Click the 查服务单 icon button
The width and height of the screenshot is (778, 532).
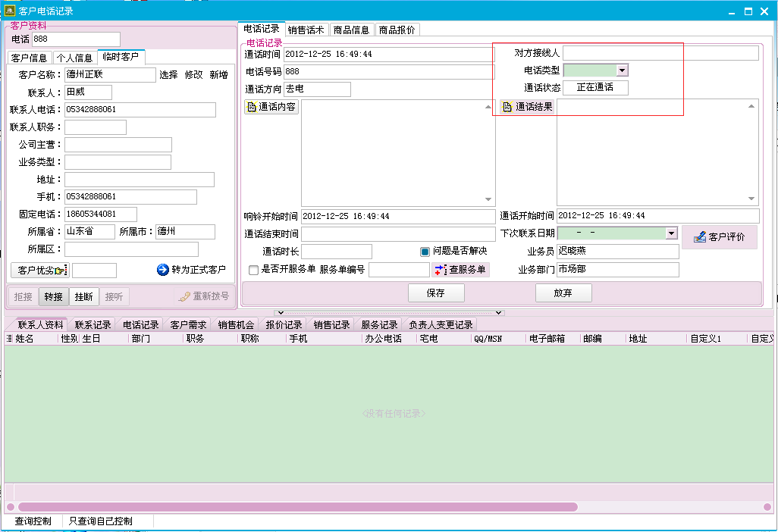coord(460,270)
